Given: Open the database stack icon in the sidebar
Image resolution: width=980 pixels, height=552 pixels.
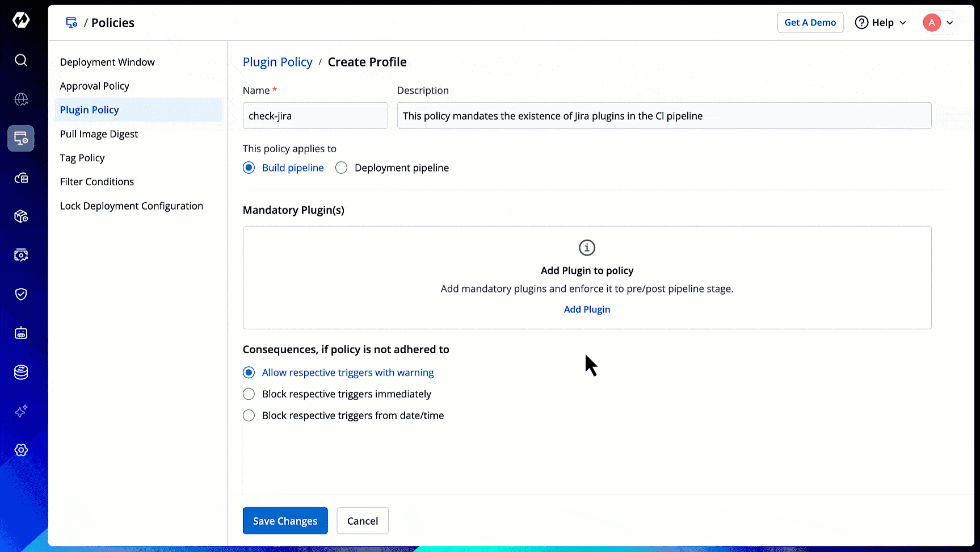Looking at the screenshot, I should click(21, 373).
